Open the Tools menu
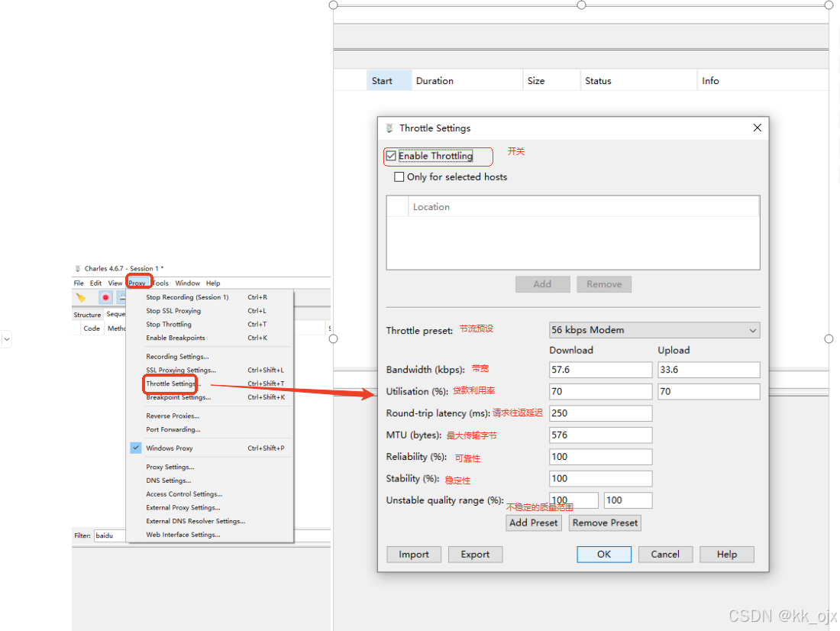840x631 pixels. pyautogui.click(x=160, y=283)
